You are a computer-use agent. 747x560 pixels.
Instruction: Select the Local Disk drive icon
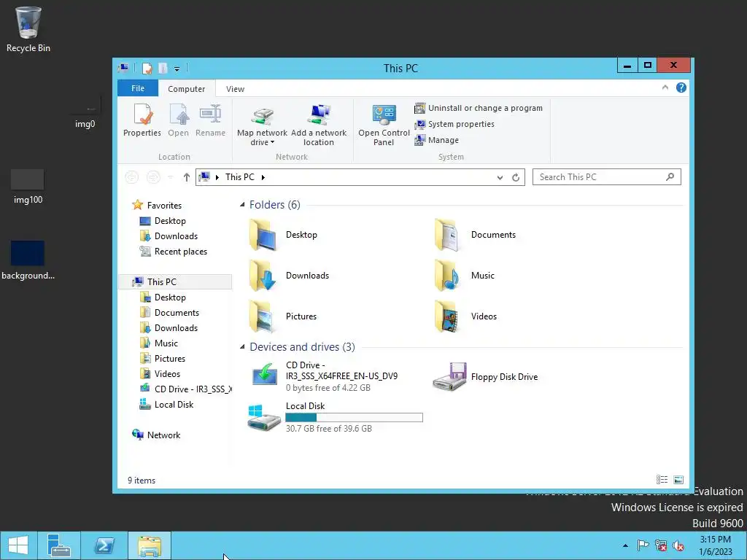point(263,417)
